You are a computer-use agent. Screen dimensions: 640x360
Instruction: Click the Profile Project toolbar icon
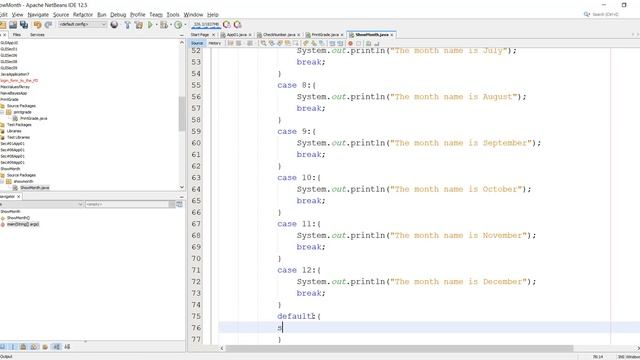click(x=178, y=25)
